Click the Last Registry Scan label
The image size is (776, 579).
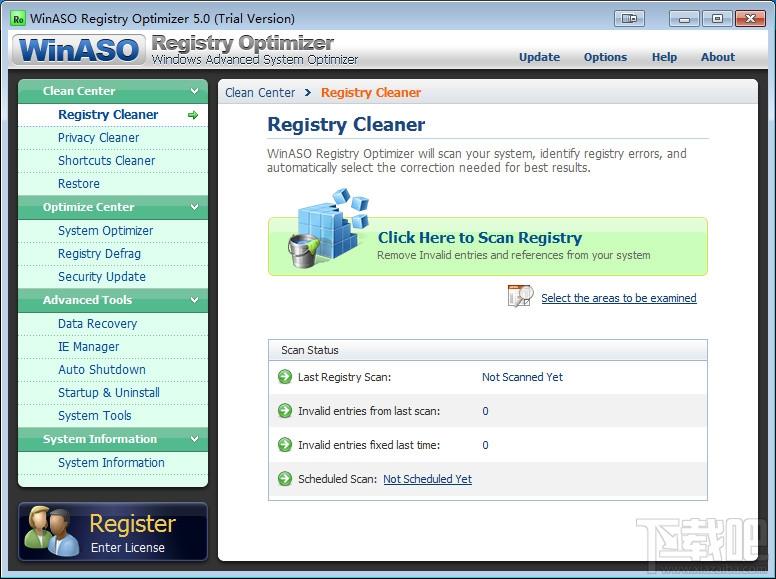pyautogui.click(x=344, y=377)
